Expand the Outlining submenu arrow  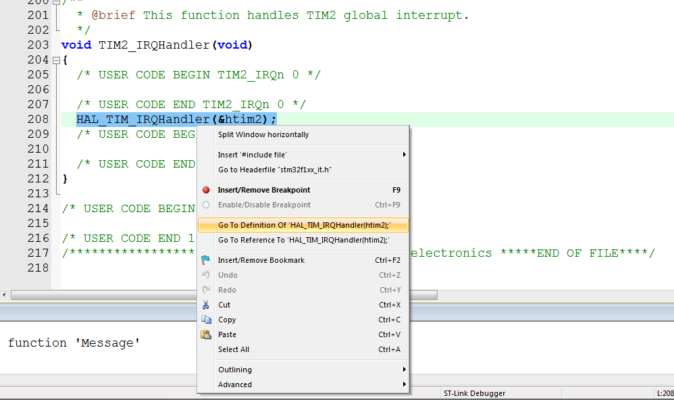404,369
